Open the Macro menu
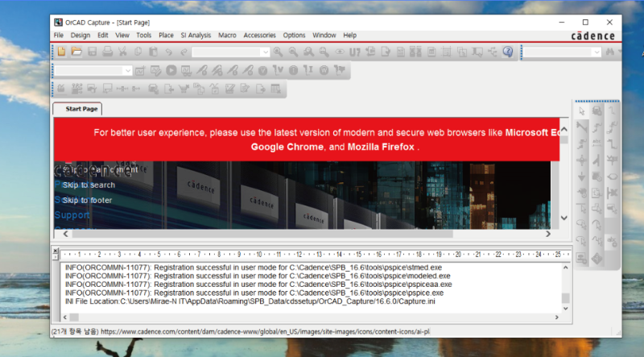The height and width of the screenshot is (357, 644). tap(227, 35)
